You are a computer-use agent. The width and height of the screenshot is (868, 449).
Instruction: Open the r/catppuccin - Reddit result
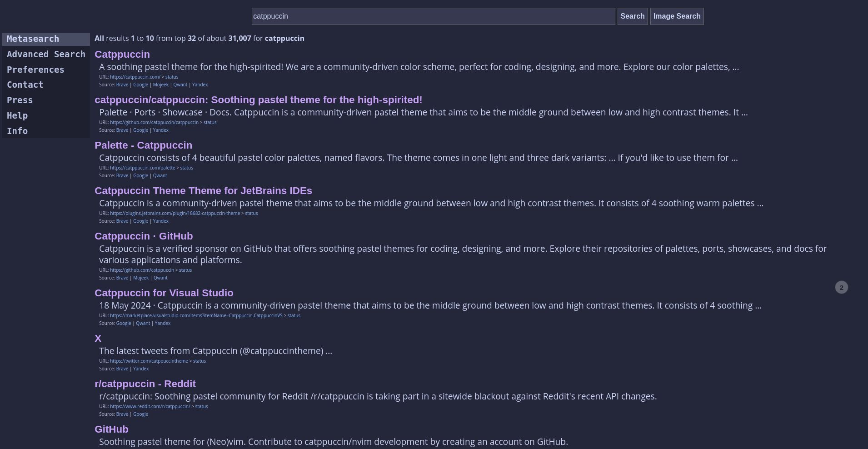click(x=145, y=384)
